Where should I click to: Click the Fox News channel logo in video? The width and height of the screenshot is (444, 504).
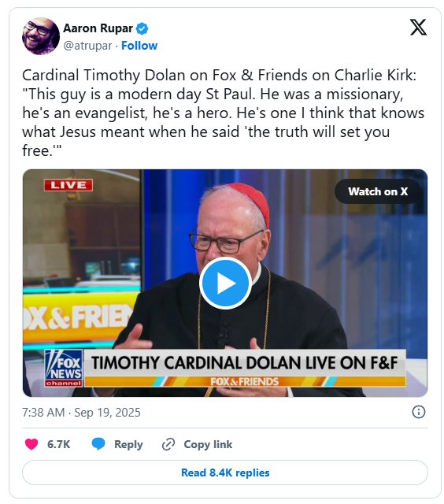coord(64,368)
